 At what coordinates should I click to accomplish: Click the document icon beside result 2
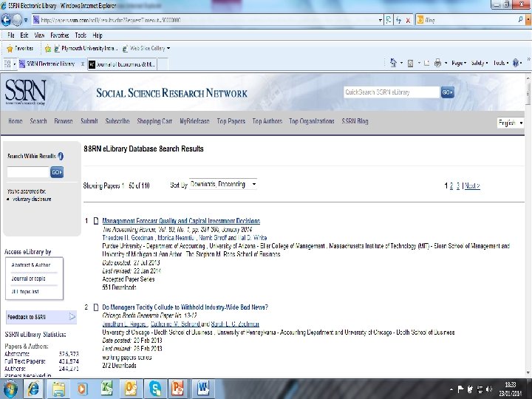point(96,307)
